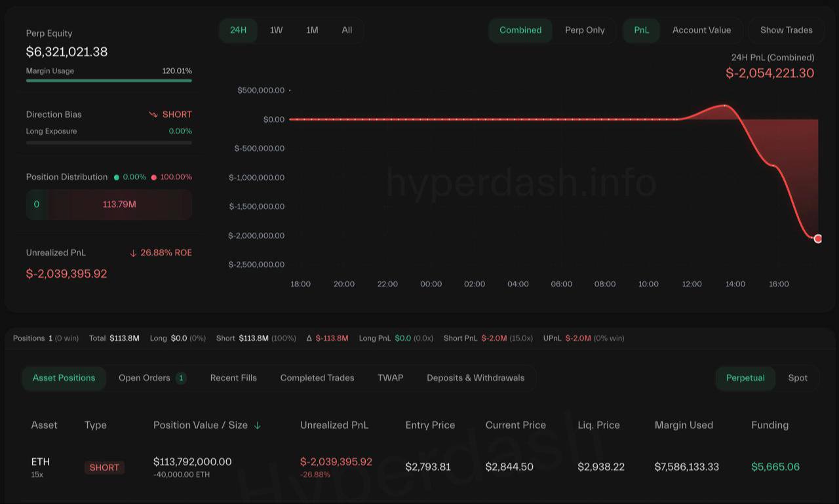The image size is (839, 504).
Task: Switch chart to Account Value
Action: (701, 30)
